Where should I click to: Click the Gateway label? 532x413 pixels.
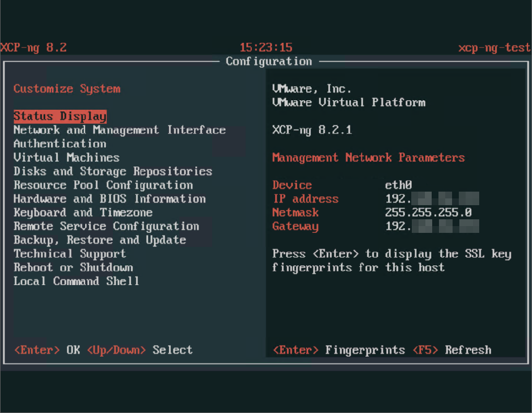pos(295,227)
